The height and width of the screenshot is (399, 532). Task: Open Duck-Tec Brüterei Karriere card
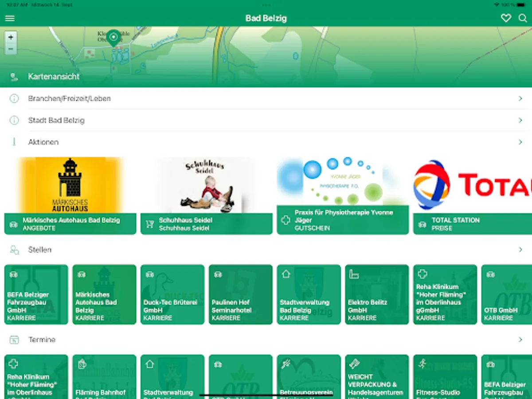172,294
